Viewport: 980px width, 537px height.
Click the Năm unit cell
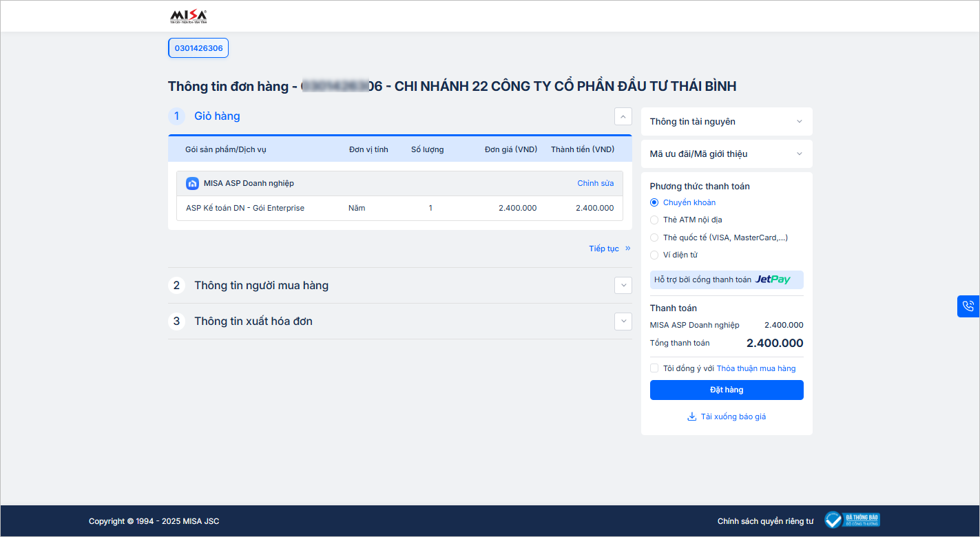[x=357, y=208]
